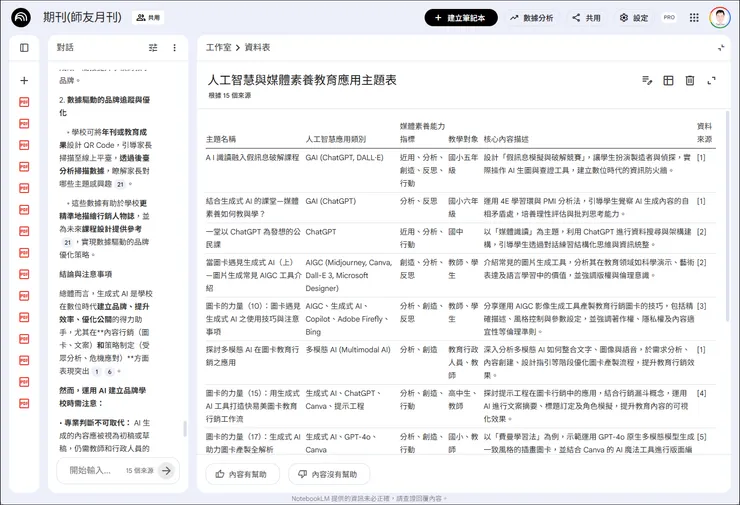Click column header 核心內容描述
This screenshot has width=740, height=505.
[x=506, y=139]
